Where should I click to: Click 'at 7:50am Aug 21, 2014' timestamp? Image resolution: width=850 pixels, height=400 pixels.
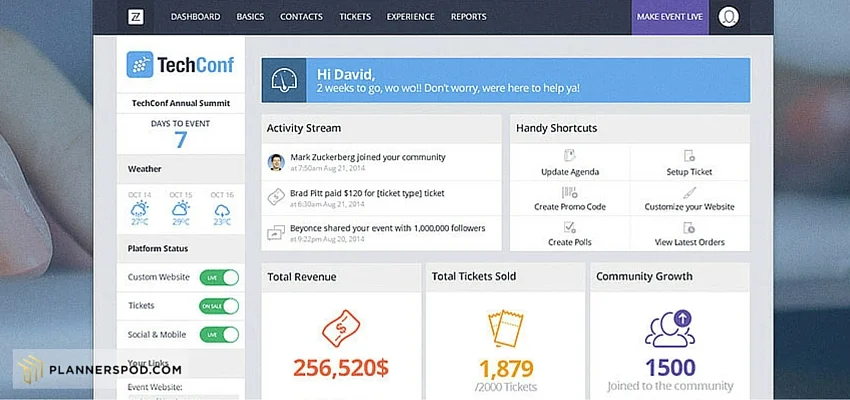point(327,169)
